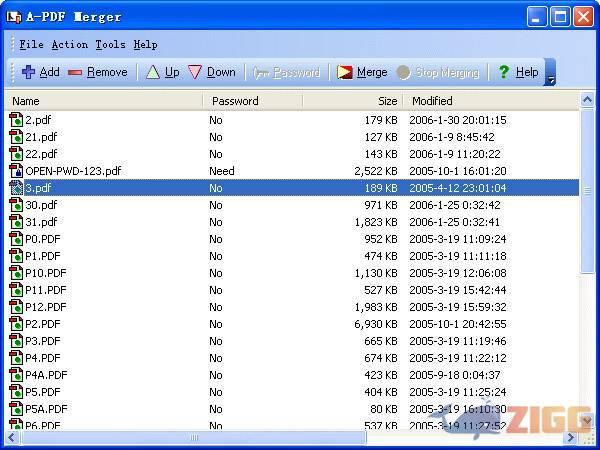The image size is (600, 450).
Task: Click the PDF icon next to 31.pdf
Action: (16, 222)
